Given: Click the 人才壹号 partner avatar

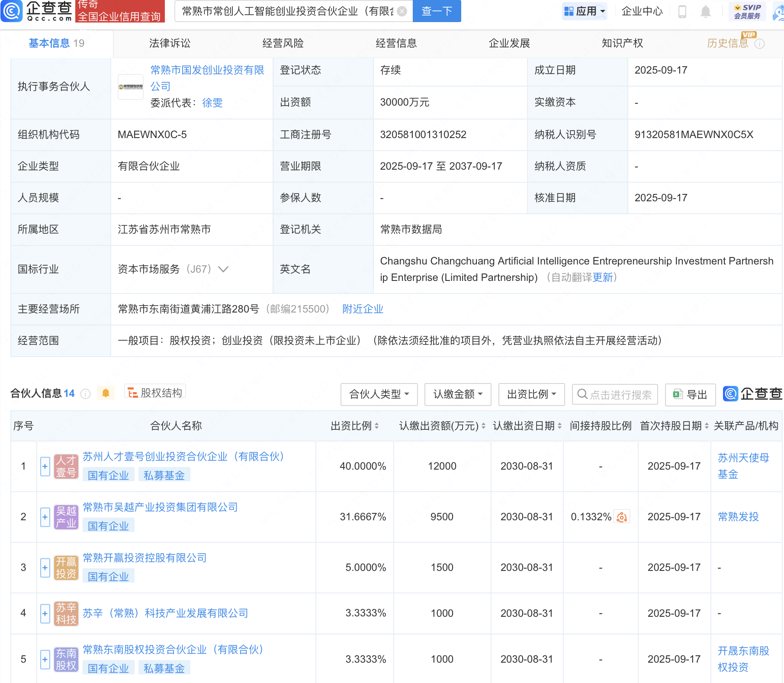Looking at the screenshot, I should [66, 467].
